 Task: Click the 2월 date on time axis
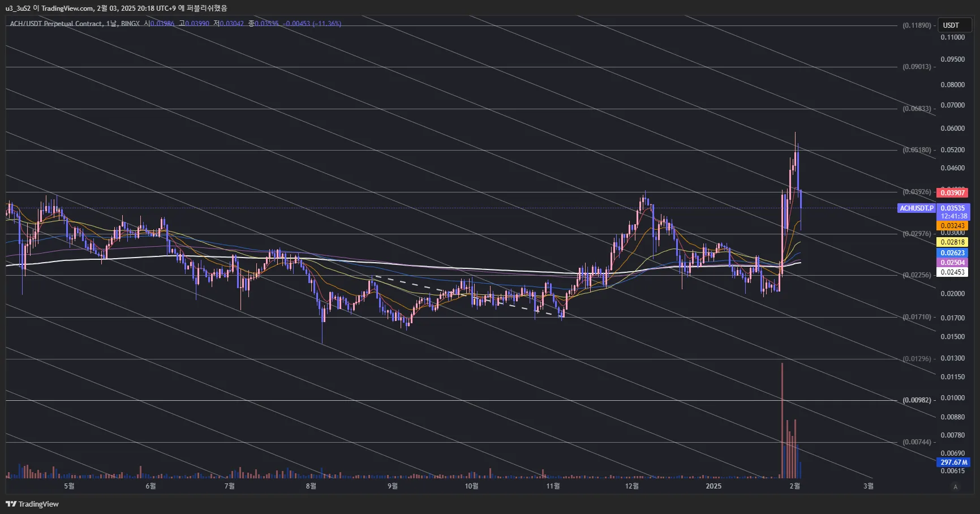[x=794, y=486]
